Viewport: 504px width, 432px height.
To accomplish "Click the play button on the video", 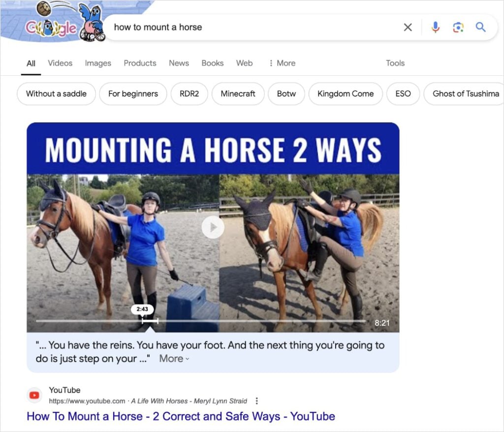I will point(213,227).
